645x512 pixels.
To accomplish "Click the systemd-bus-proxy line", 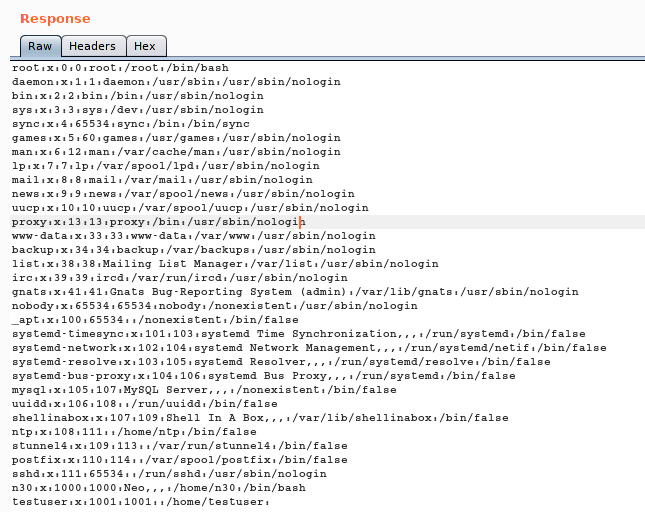I will point(264,376).
